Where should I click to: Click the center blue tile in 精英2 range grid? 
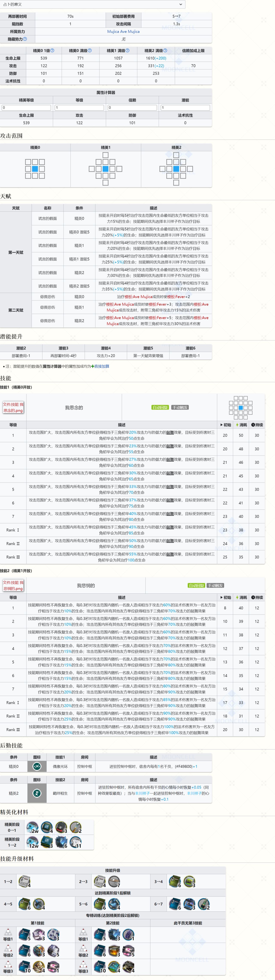click(x=176, y=169)
